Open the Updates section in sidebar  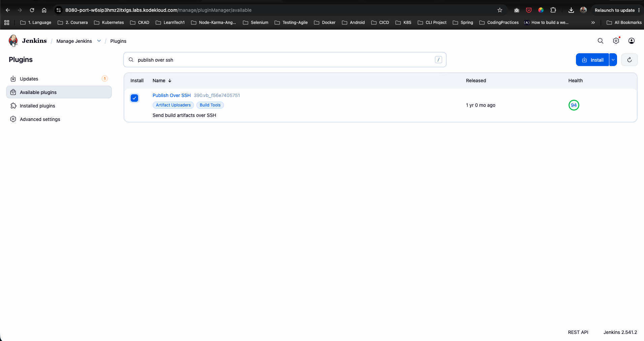click(59, 79)
